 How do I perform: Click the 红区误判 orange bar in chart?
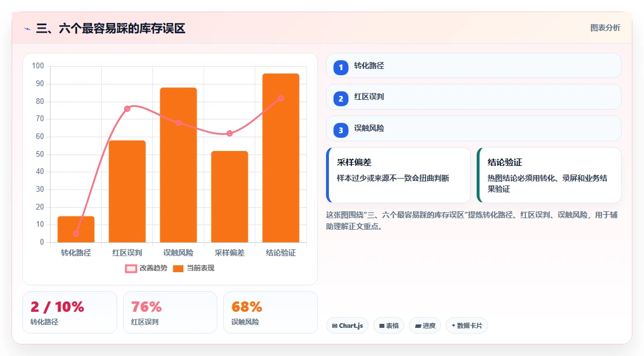coord(127,192)
